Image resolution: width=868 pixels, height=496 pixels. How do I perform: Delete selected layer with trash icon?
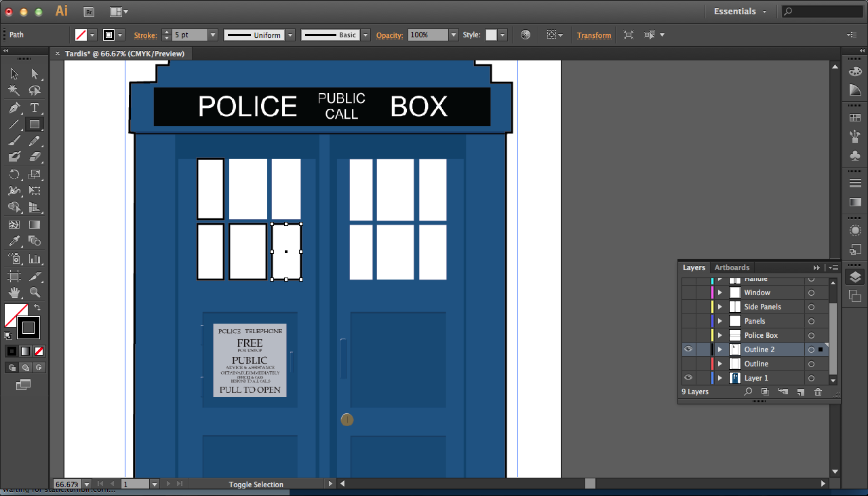[818, 392]
